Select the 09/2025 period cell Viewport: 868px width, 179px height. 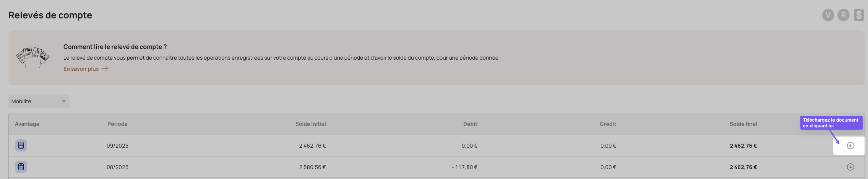117,146
